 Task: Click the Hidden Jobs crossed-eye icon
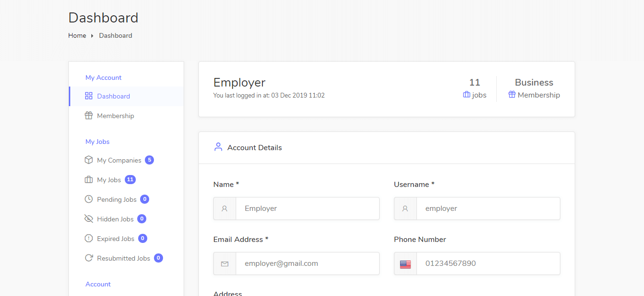(88, 219)
